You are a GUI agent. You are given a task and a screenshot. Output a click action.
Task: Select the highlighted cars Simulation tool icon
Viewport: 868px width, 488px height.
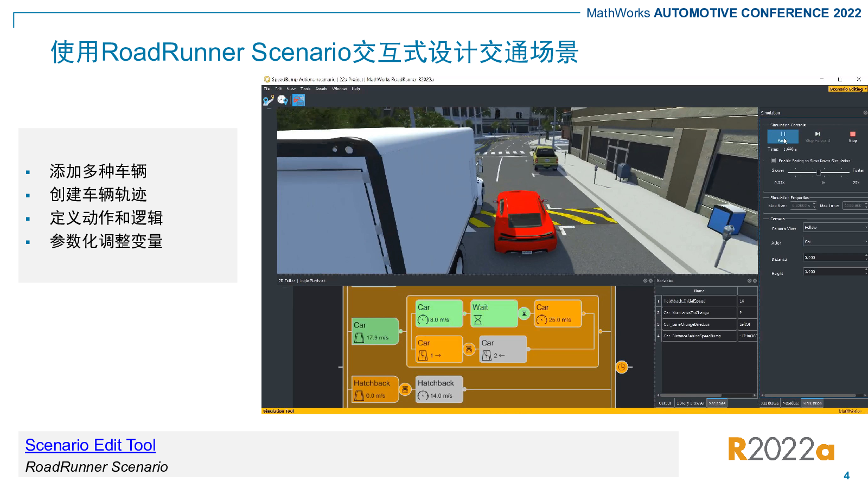click(298, 100)
